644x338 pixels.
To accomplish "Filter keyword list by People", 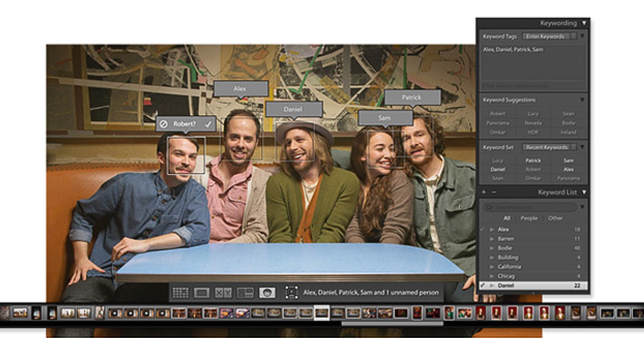I will [529, 218].
